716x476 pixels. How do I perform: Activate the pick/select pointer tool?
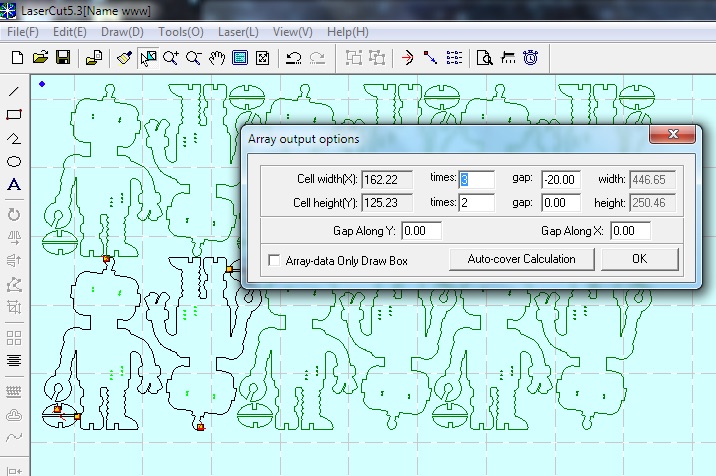click(148, 58)
